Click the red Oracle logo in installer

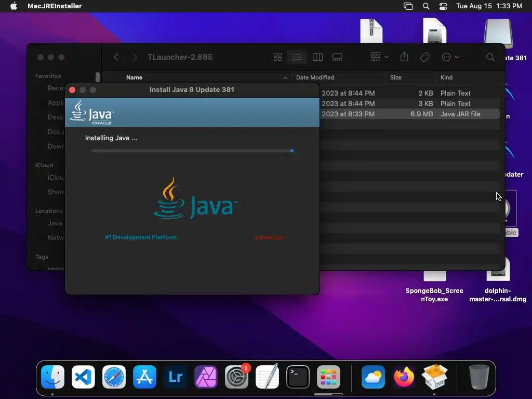click(x=269, y=237)
